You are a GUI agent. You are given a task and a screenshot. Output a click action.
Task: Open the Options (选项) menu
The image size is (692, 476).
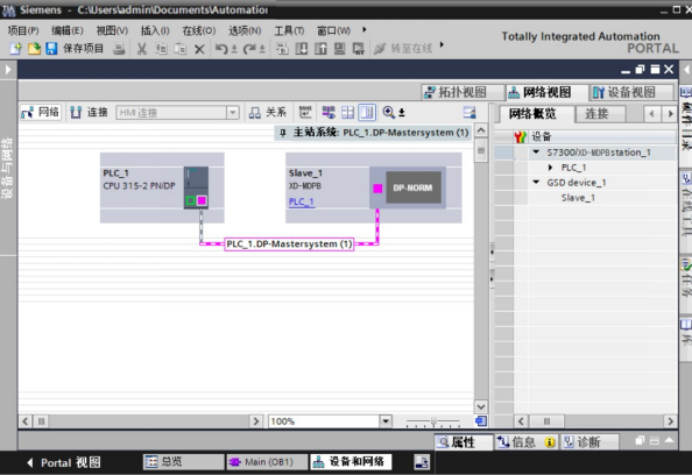[x=245, y=30]
